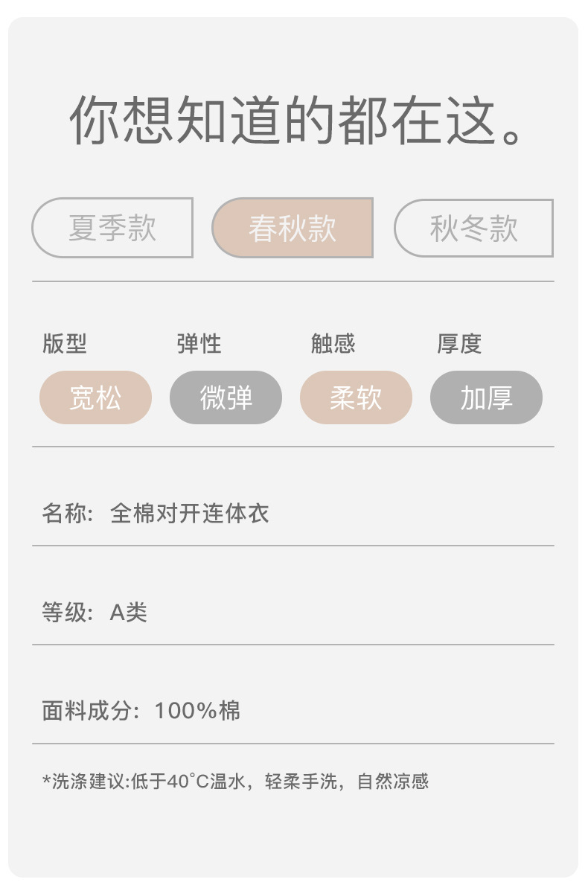Click the 洗涤建议 washing note

tap(86, 782)
